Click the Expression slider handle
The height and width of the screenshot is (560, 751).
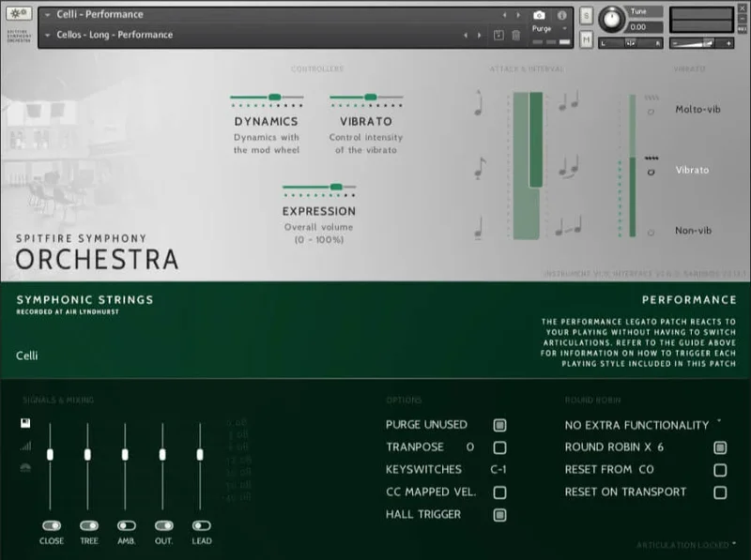336,187
